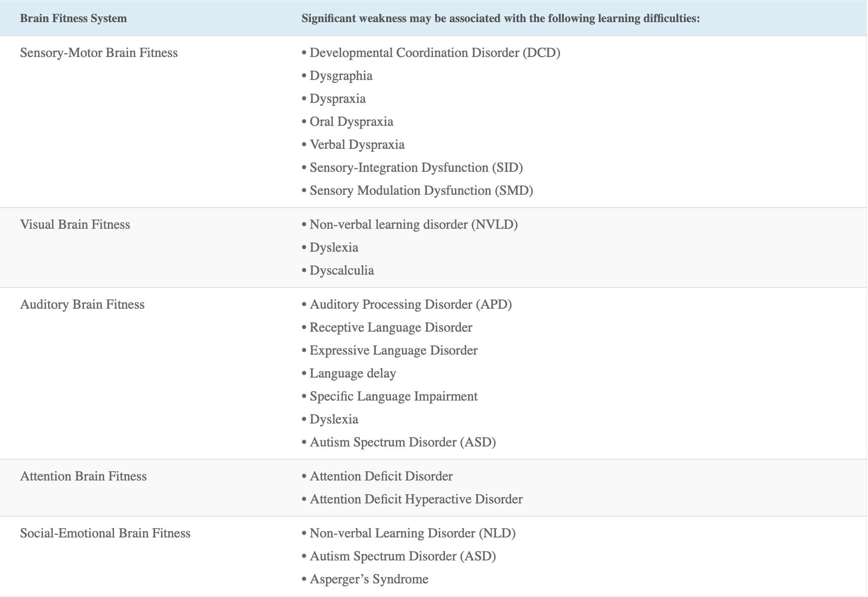The height and width of the screenshot is (597, 868).
Task: Select 'Auditory Brain Fitness' row label
Action: (x=82, y=304)
